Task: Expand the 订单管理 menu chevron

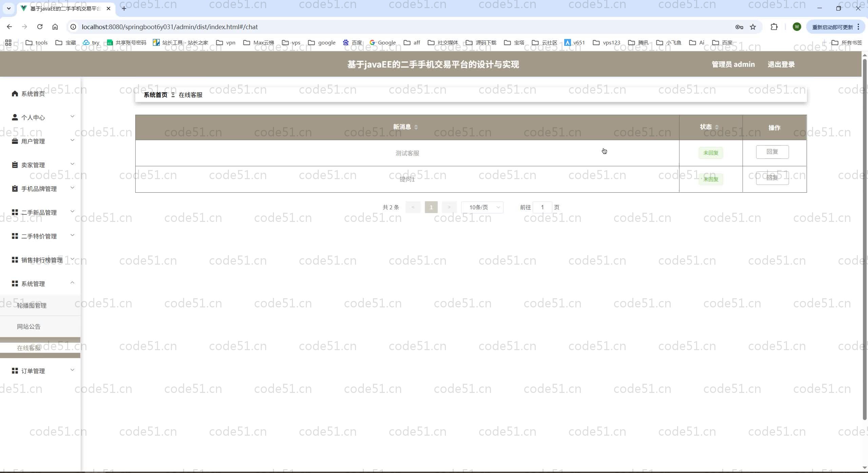Action: pyautogui.click(x=72, y=370)
